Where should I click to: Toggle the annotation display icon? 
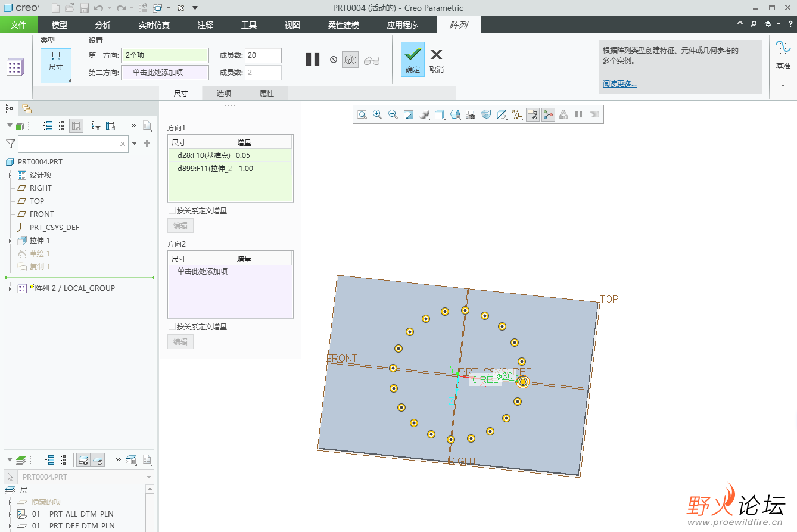point(533,114)
